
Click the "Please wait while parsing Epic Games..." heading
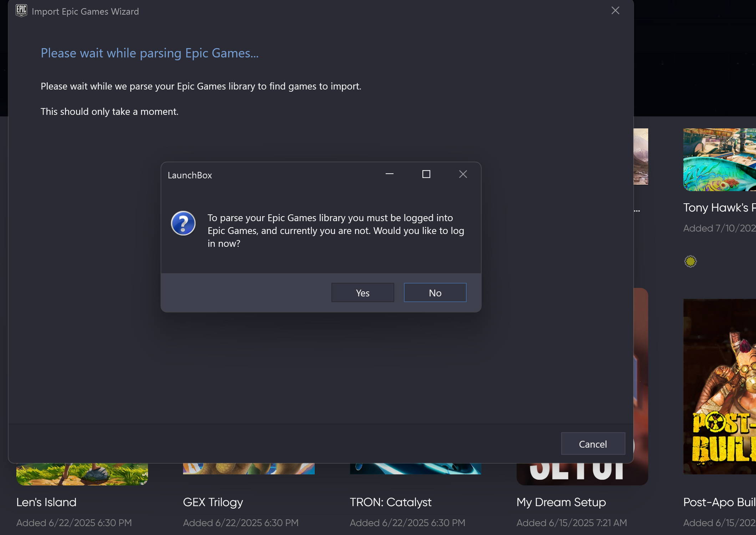(149, 53)
